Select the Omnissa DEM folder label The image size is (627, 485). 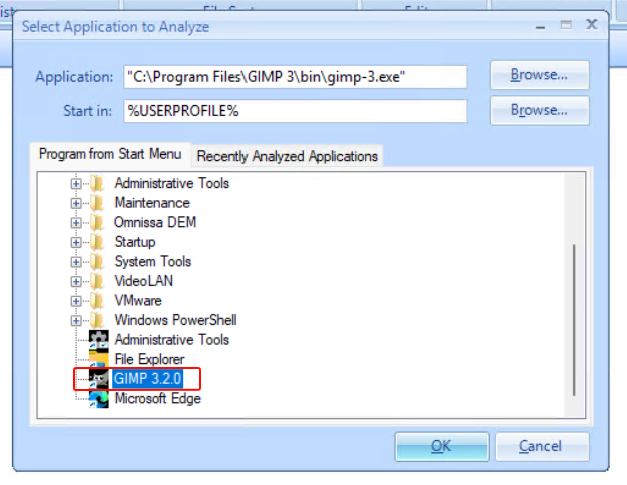coord(155,223)
